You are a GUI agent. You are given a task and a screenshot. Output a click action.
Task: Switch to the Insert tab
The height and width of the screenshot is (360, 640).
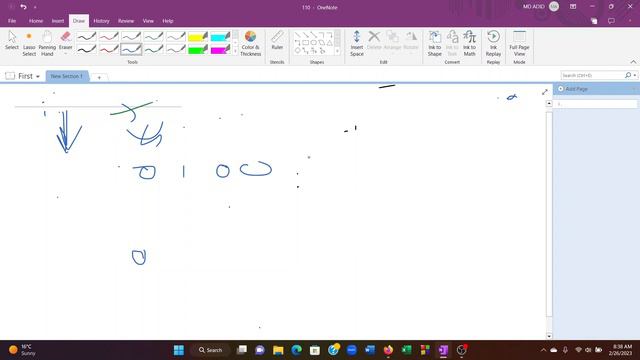(x=58, y=21)
